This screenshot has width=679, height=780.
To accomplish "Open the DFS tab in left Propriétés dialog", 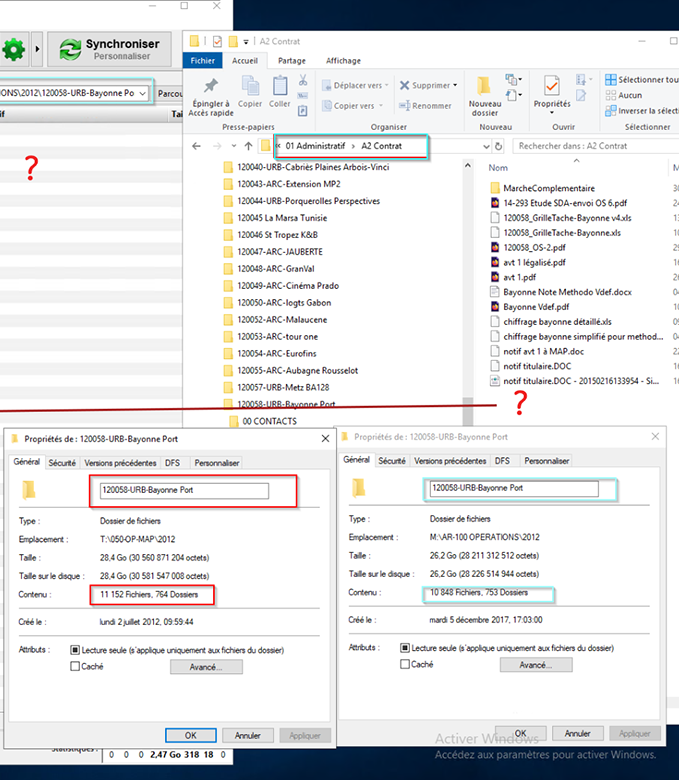I will pos(173,463).
